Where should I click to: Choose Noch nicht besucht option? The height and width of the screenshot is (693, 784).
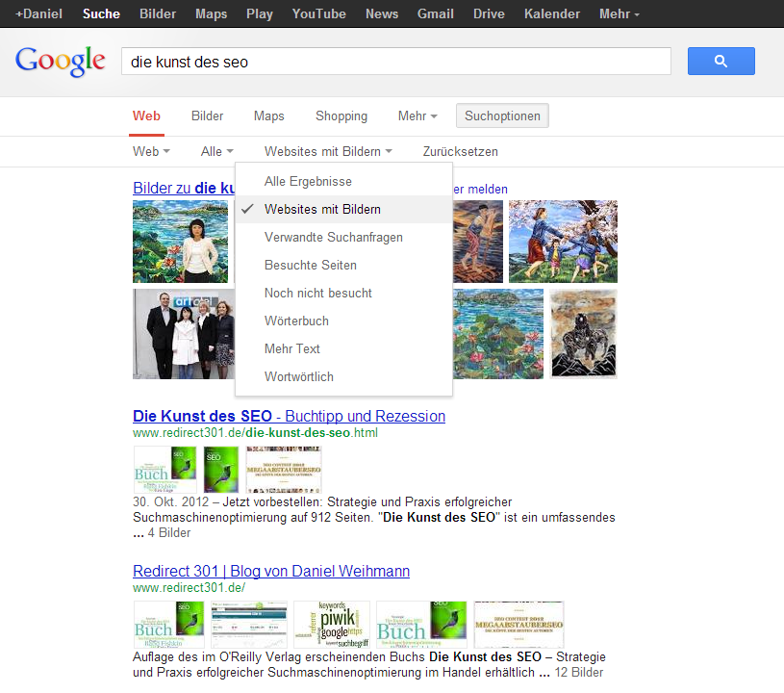[344, 294]
